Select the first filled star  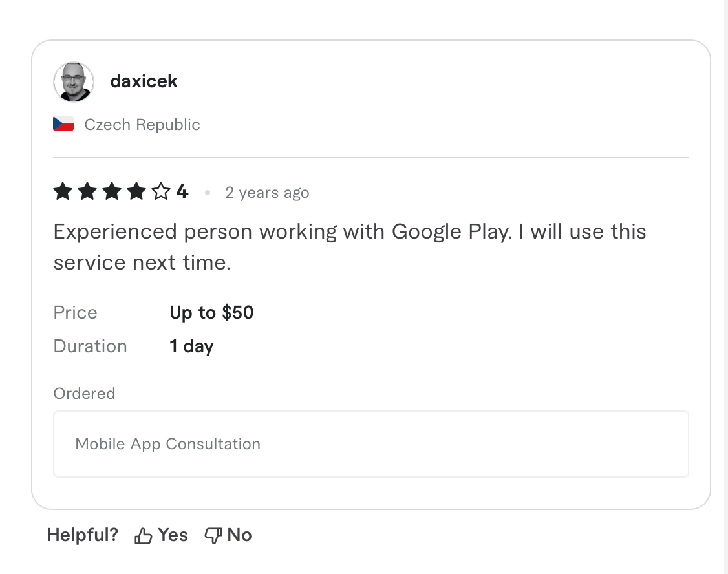(63, 191)
